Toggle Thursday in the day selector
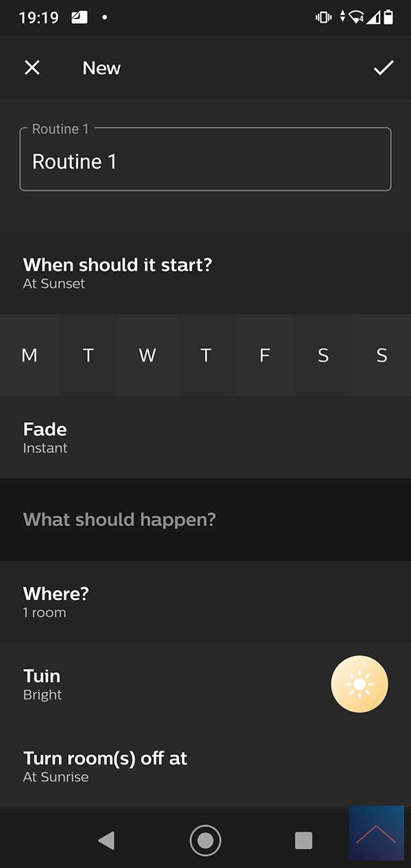 click(x=206, y=356)
